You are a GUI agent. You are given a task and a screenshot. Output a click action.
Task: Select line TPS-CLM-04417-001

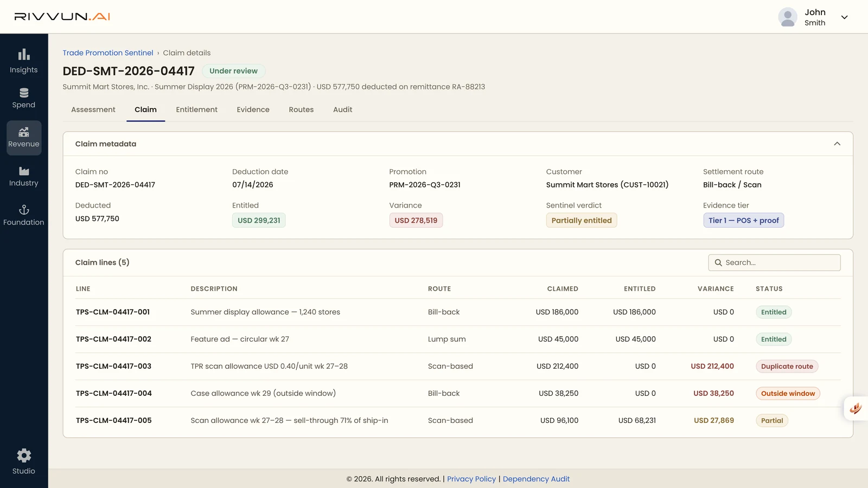tap(113, 312)
